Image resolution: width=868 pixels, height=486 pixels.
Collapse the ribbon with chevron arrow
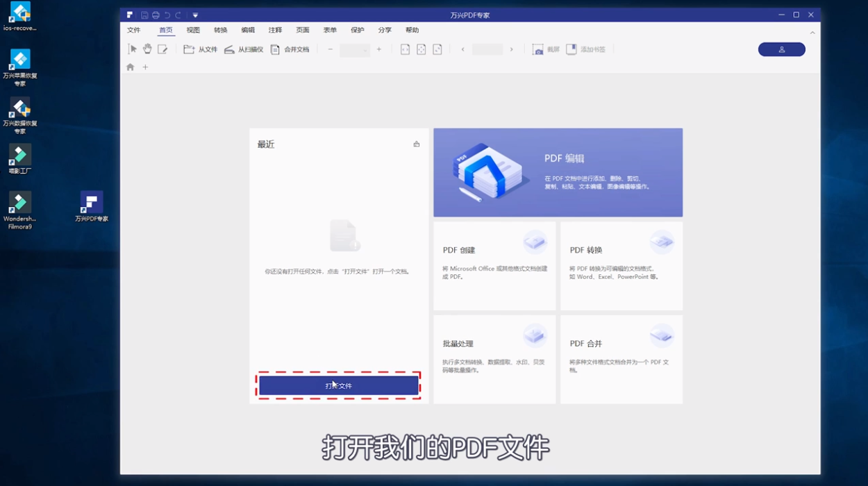[812, 33]
